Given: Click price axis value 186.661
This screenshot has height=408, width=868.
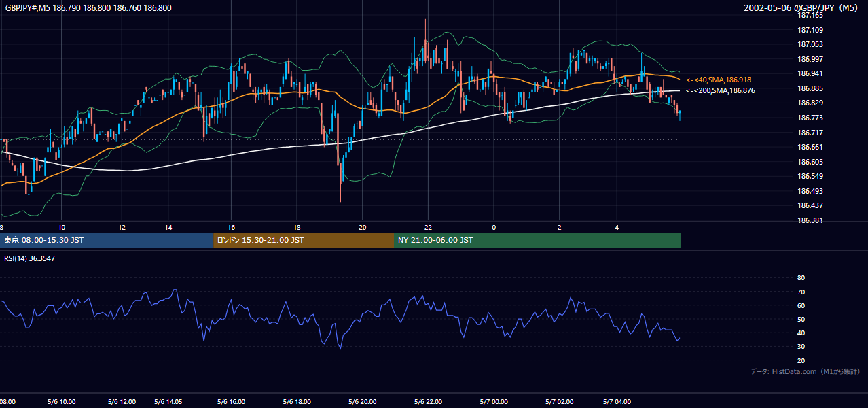Looking at the screenshot, I should point(810,147).
